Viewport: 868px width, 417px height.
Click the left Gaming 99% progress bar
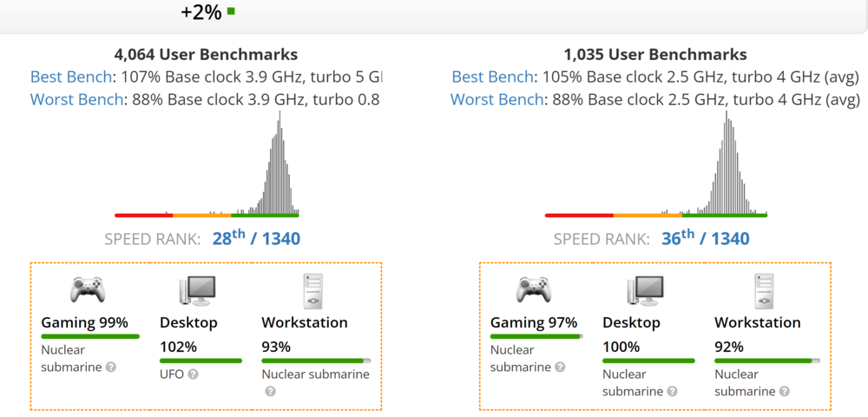[90, 336]
